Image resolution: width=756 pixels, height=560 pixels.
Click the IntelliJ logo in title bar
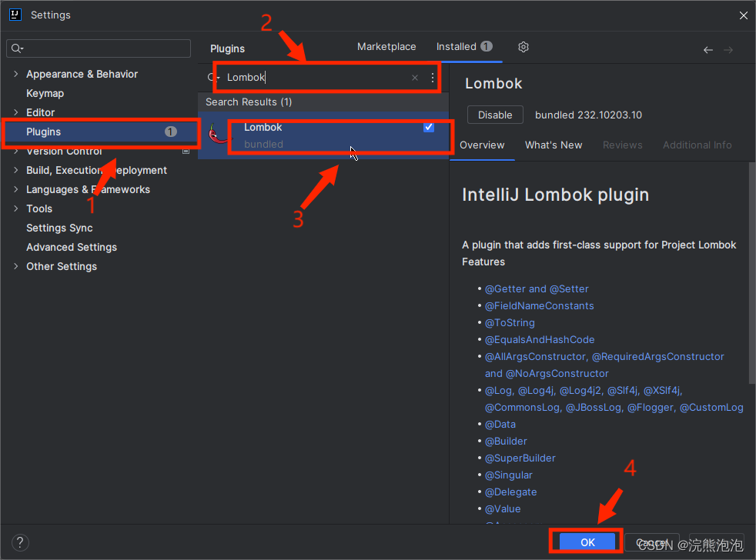click(x=15, y=15)
